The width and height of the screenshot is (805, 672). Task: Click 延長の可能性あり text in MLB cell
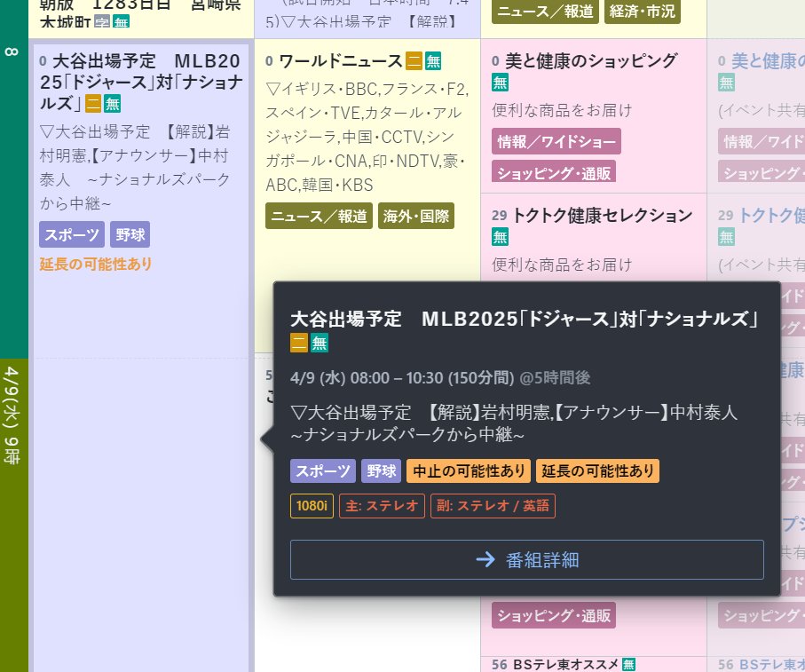[96, 265]
